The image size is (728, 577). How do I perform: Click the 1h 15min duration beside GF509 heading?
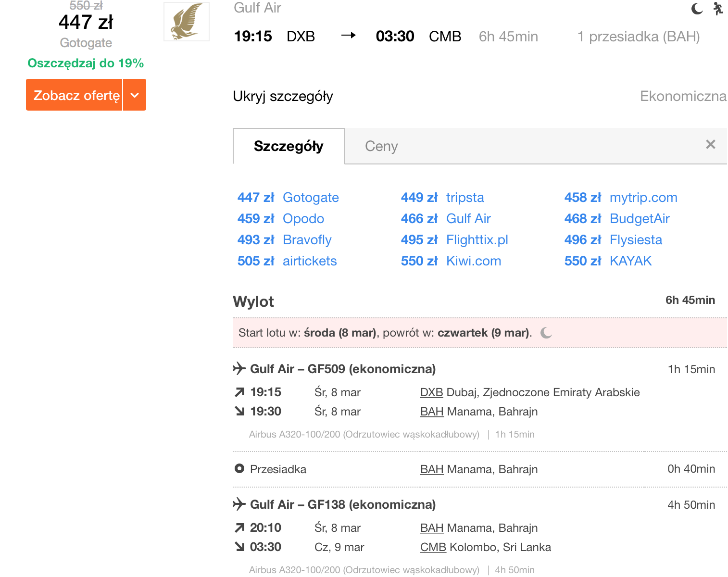[x=691, y=369]
